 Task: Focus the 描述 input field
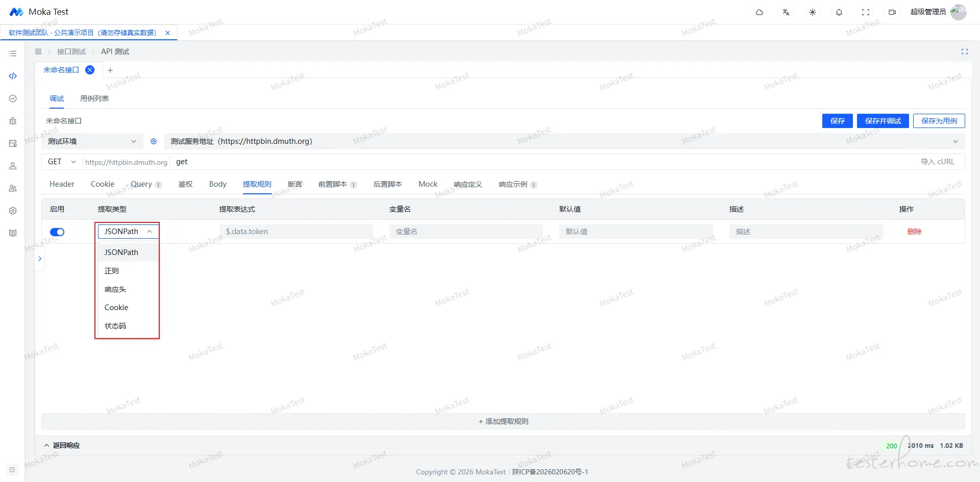(806, 232)
